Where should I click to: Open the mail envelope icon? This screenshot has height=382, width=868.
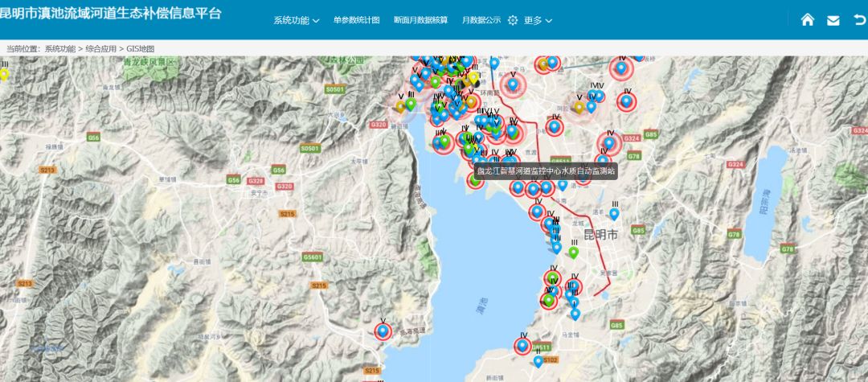(833, 20)
